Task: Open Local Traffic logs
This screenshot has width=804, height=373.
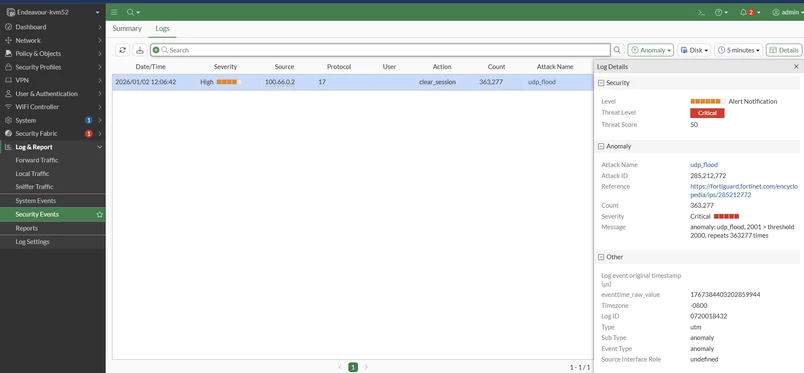Action: tap(32, 173)
